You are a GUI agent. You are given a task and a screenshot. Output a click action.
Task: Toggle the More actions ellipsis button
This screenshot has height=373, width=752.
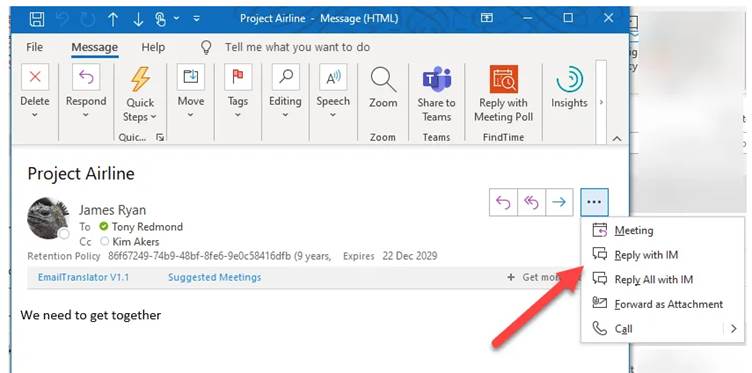(x=594, y=202)
